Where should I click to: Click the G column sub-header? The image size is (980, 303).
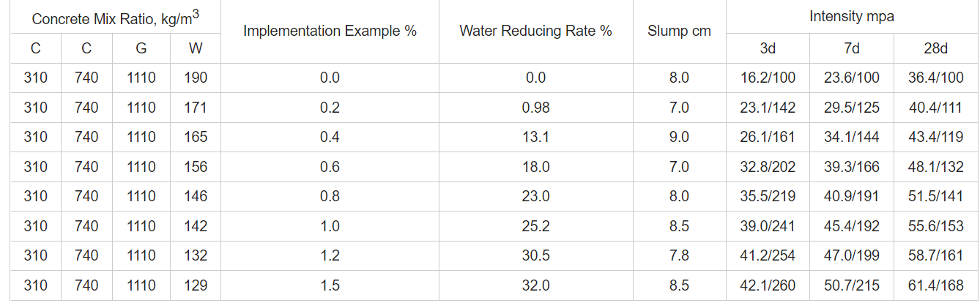click(x=141, y=48)
